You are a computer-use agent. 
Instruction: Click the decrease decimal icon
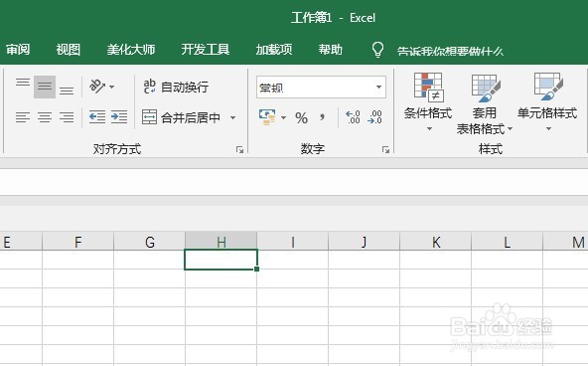click(374, 117)
